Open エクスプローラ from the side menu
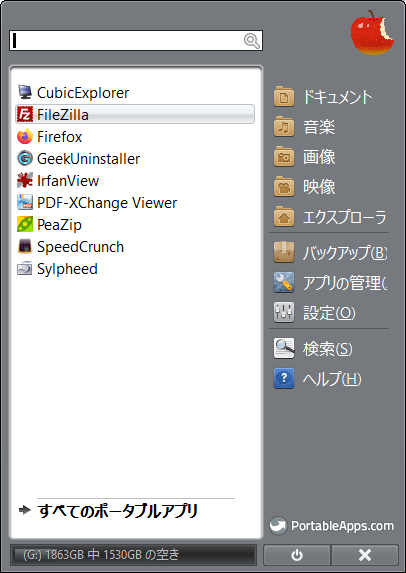The image size is (406, 573). (330, 217)
